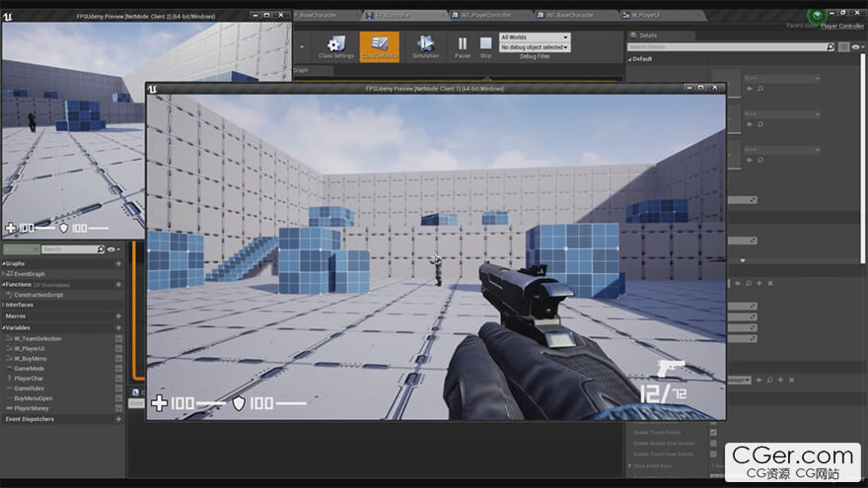This screenshot has width=868, height=488.
Task: Select the PlayerMoney variable
Action: click(32, 408)
